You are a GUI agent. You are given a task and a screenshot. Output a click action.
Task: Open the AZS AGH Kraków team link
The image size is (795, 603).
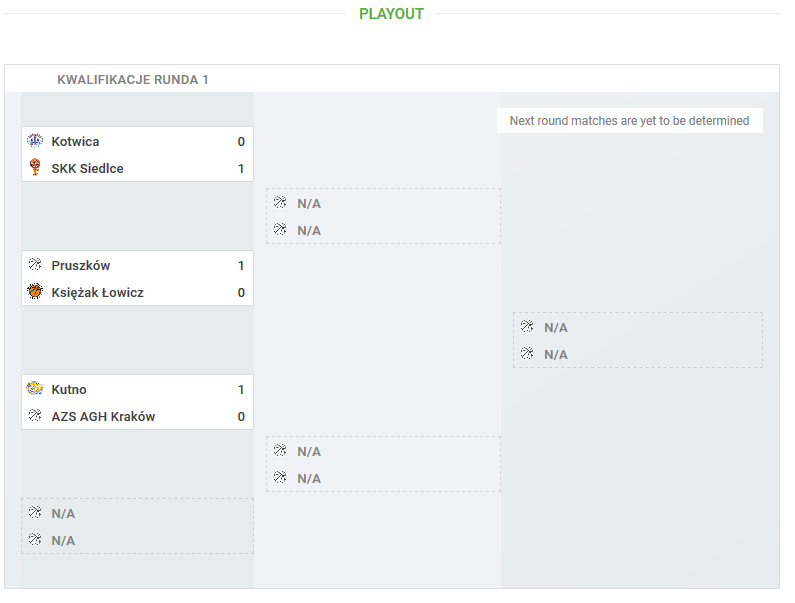tap(103, 416)
